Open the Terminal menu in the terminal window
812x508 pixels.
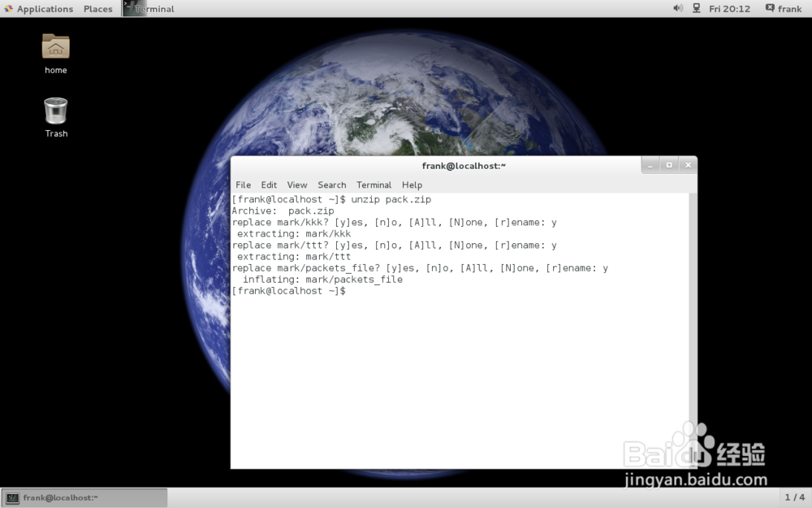374,185
